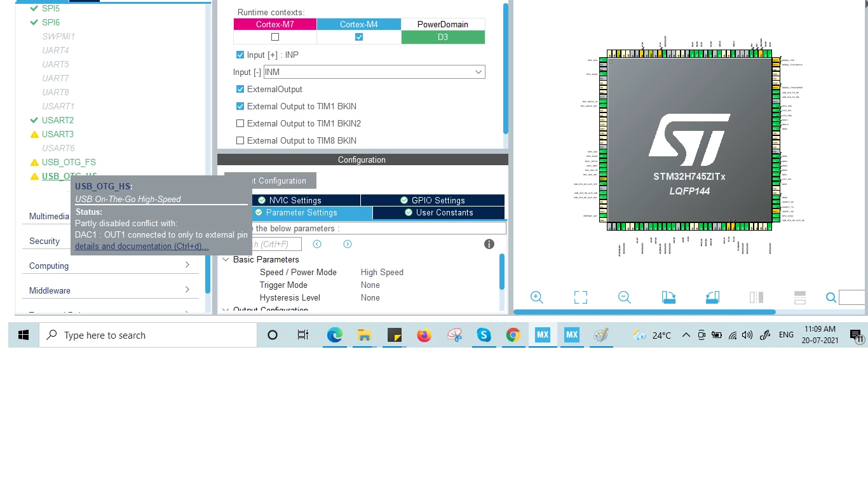Open the volume control in the tray

click(747, 335)
